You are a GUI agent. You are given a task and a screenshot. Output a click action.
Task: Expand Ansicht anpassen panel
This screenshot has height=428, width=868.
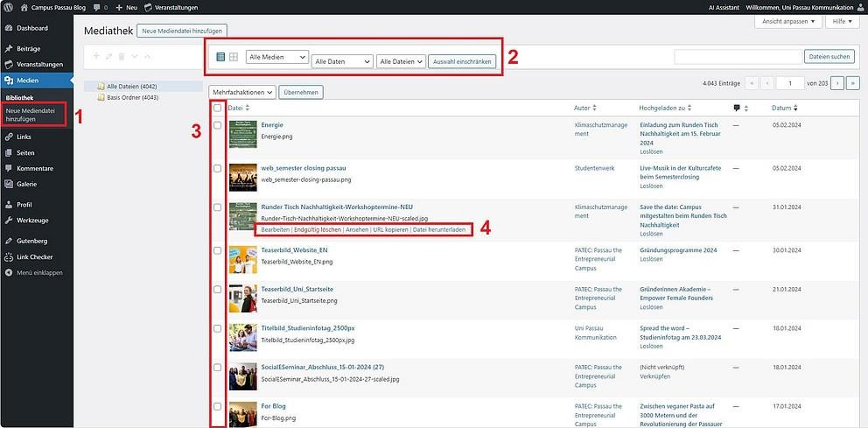[x=788, y=22]
